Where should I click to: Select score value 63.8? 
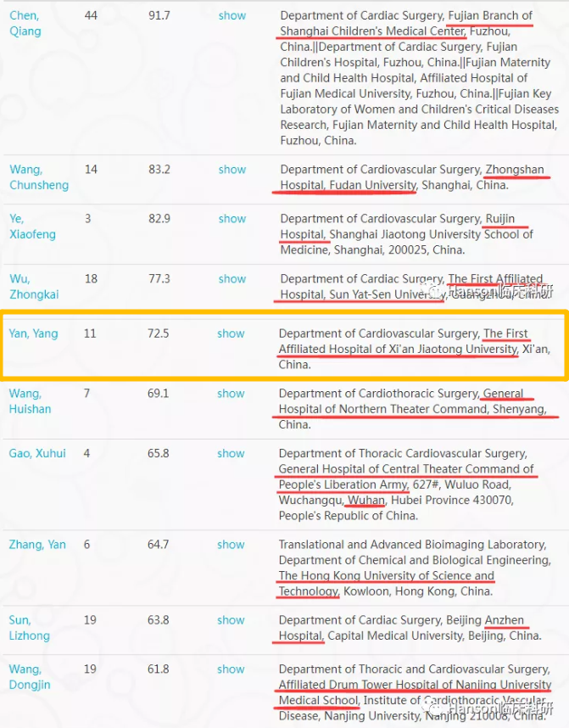(x=159, y=620)
